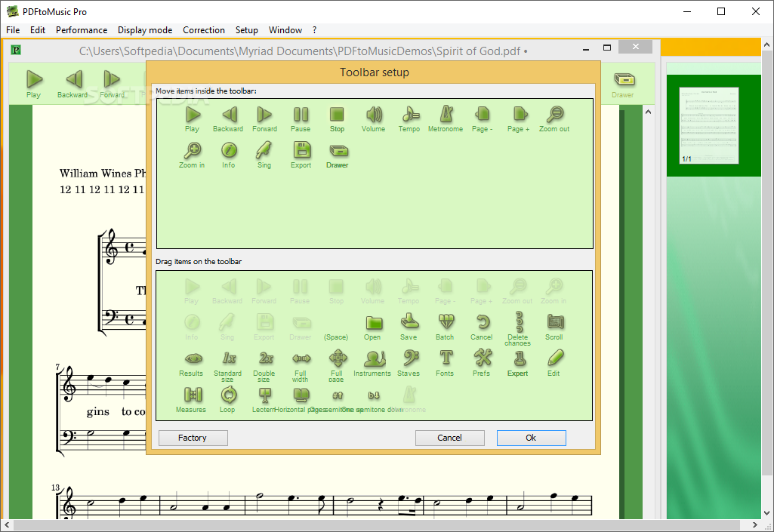Click the Save icon in available items
This screenshot has width=774, height=532.
pos(410,321)
